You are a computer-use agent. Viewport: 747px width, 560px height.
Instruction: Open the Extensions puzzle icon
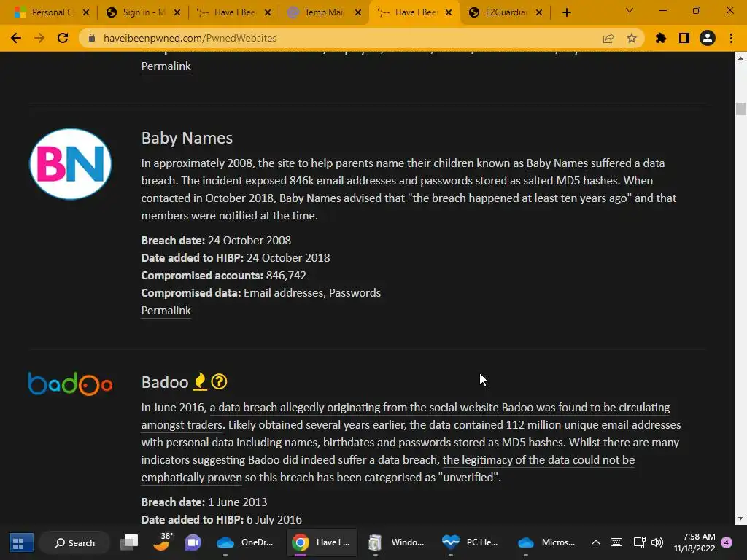[661, 38]
